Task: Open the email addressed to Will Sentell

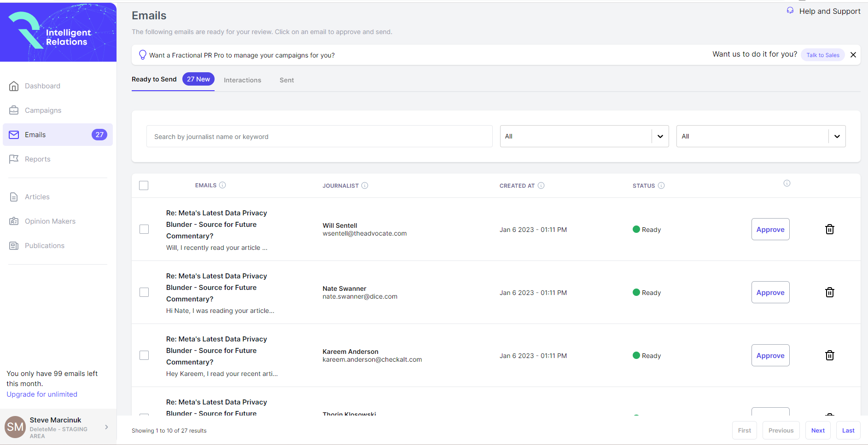Action: (217, 230)
